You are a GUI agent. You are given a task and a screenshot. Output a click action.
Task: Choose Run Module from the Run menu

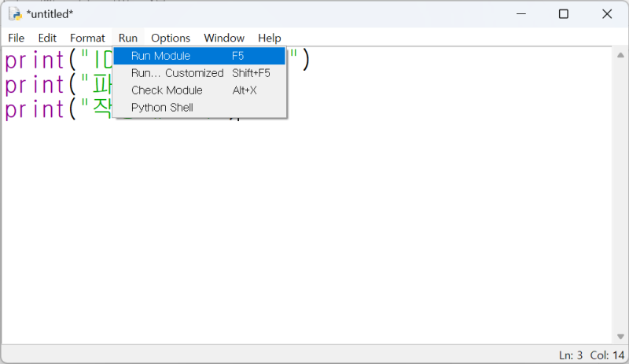(x=200, y=56)
